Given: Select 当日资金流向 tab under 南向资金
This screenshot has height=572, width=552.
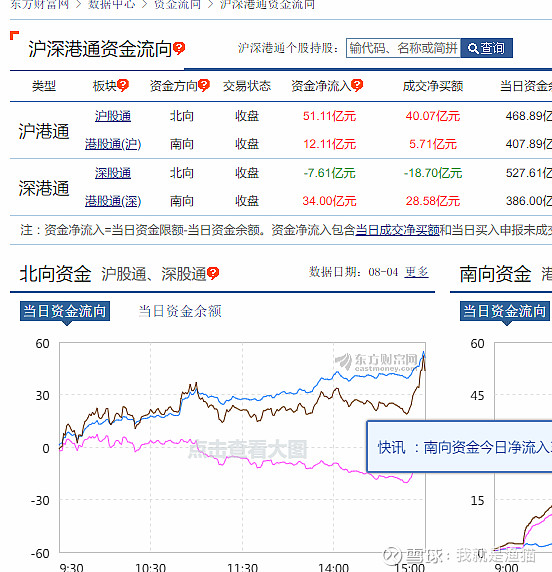Looking at the screenshot, I should point(505,311).
